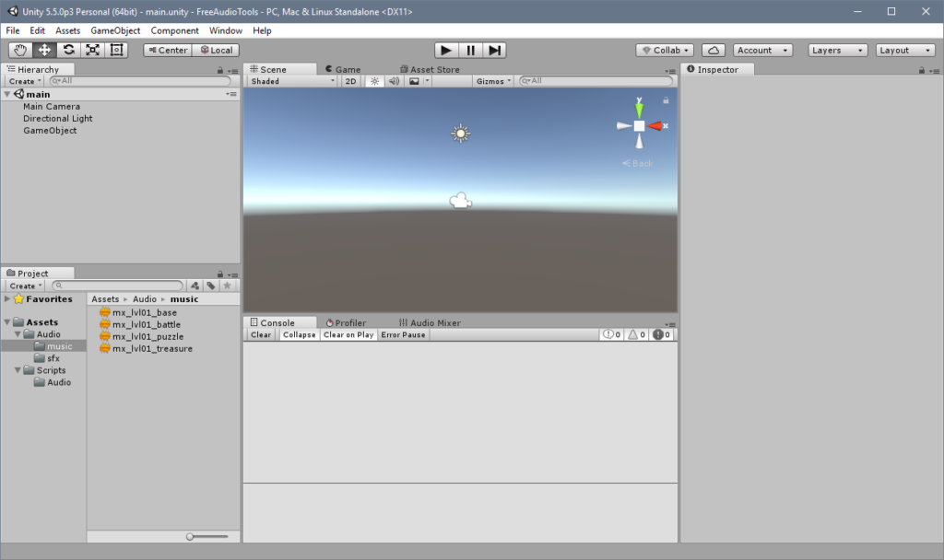Toggle scene audio speaker icon
944x560 pixels.
[x=394, y=81]
